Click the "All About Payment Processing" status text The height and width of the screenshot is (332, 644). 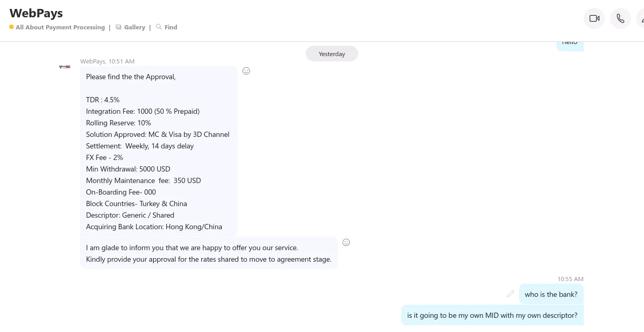(x=60, y=27)
